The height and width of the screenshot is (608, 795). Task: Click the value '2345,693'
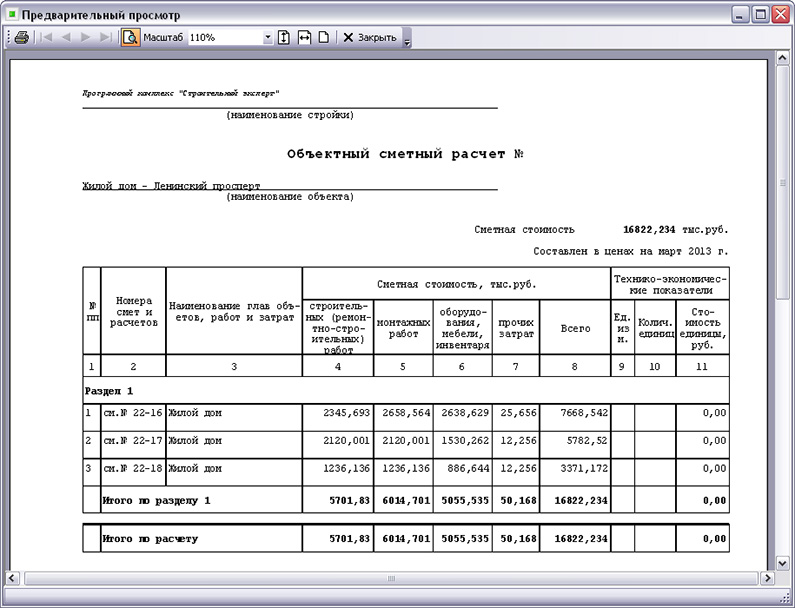tap(347, 413)
